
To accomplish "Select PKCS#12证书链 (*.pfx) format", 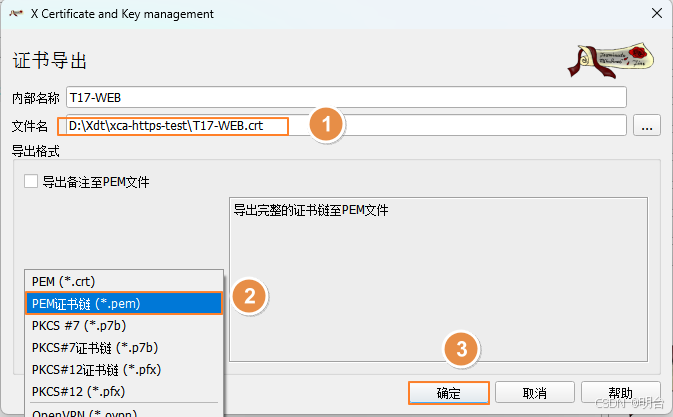I will (x=124, y=369).
